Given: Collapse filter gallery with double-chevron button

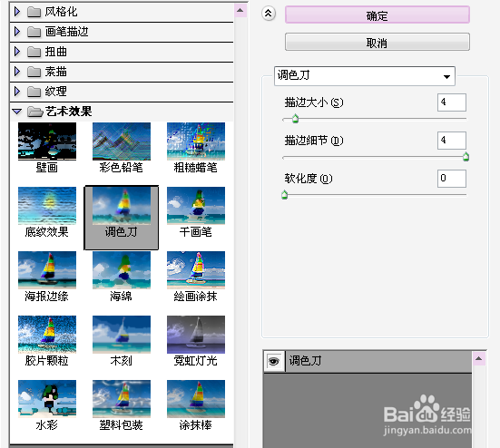Looking at the screenshot, I should click(x=269, y=14).
